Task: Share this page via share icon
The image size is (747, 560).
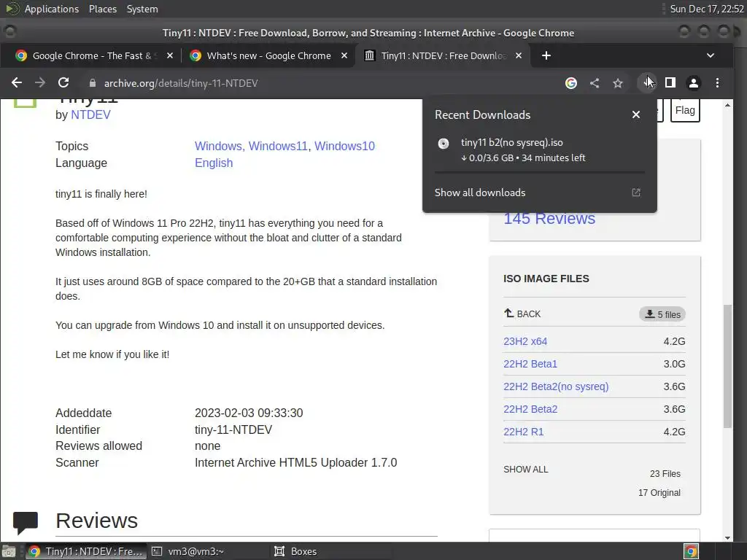Action: 595,83
